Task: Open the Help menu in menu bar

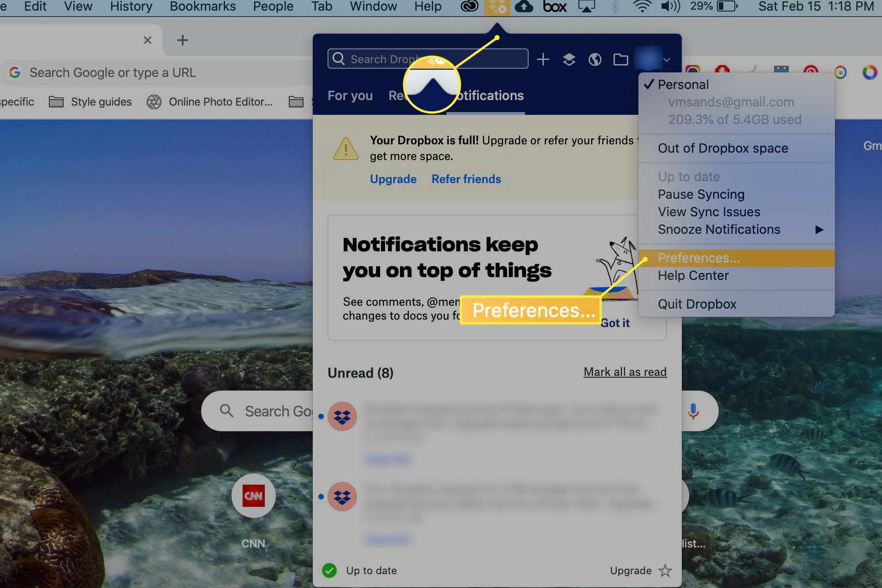Action: (428, 6)
